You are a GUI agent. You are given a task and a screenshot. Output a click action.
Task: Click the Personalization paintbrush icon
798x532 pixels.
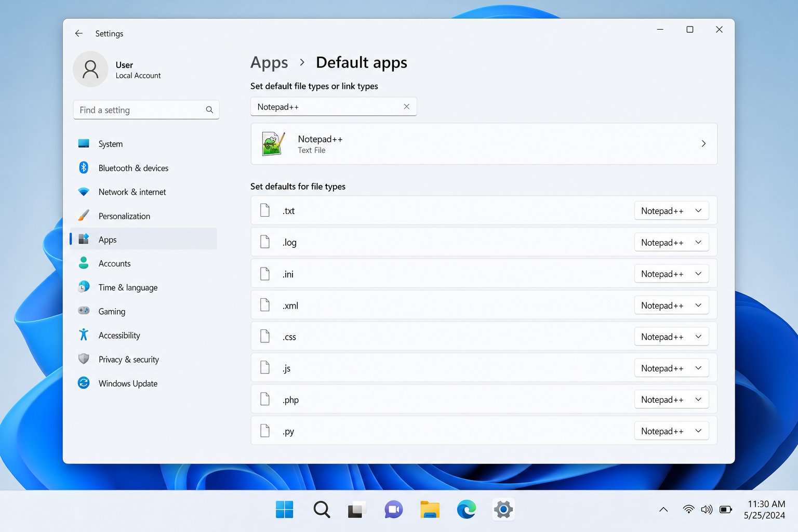click(84, 215)
